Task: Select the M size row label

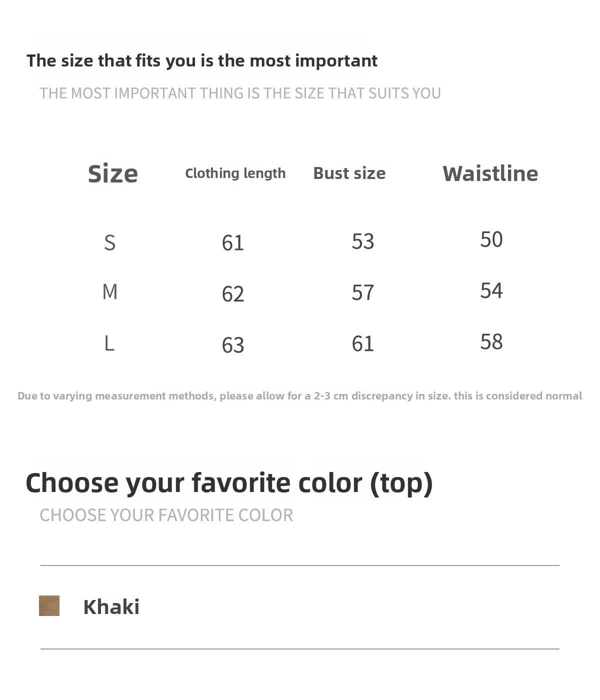Action: (109, 291)
